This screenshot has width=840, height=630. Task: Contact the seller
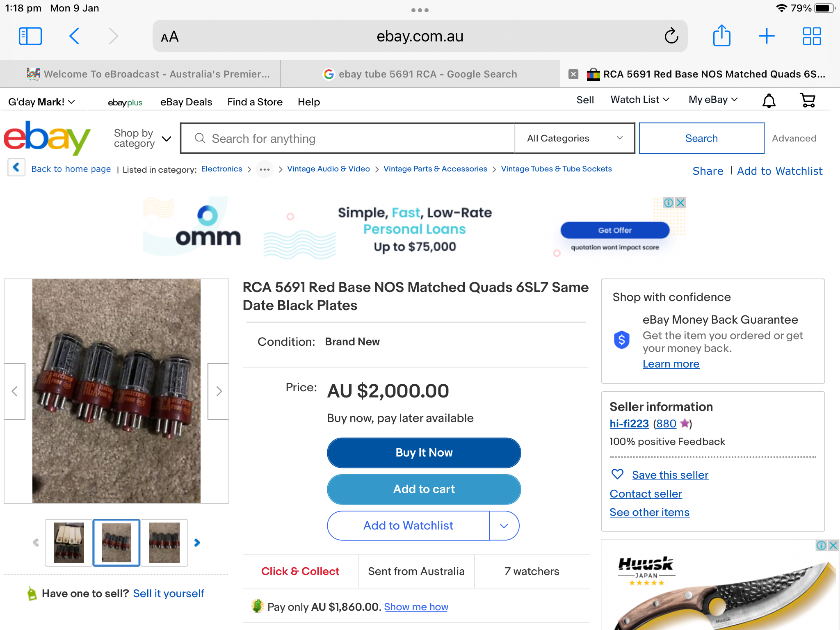(646, 494)
